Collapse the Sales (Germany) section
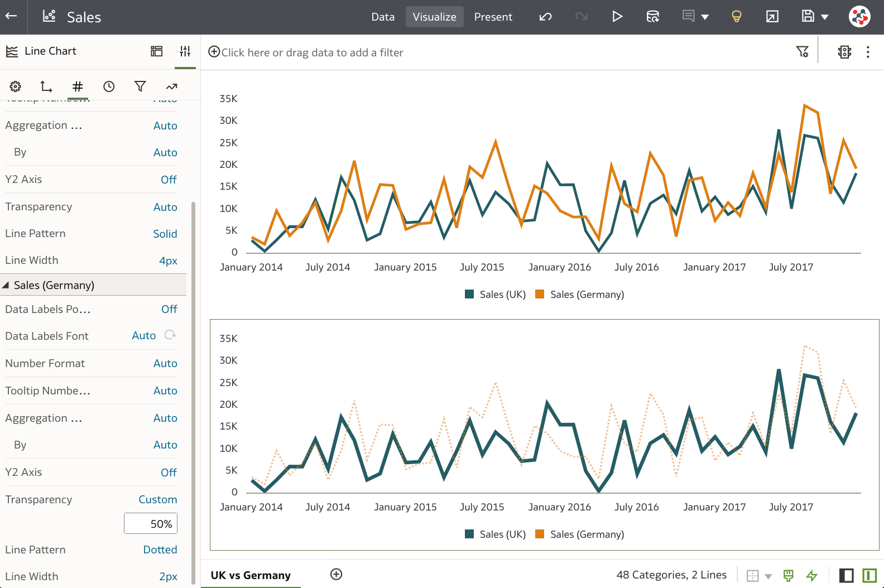The width and height of the screenshot is (884, 588). tap(6, 285)
